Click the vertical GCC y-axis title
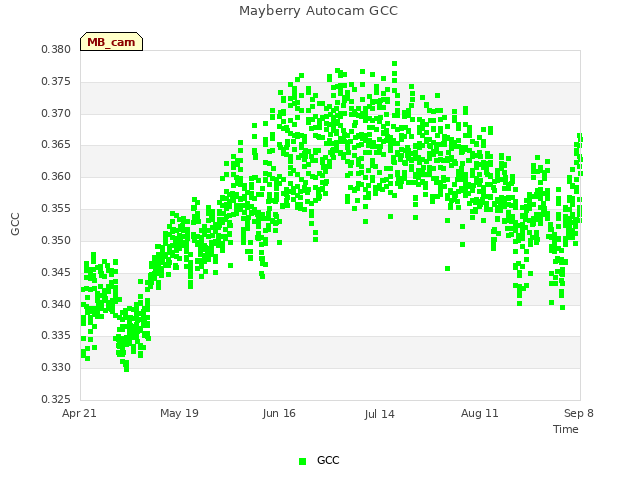The width and height of the screenshot is (640, 480). 15,224
